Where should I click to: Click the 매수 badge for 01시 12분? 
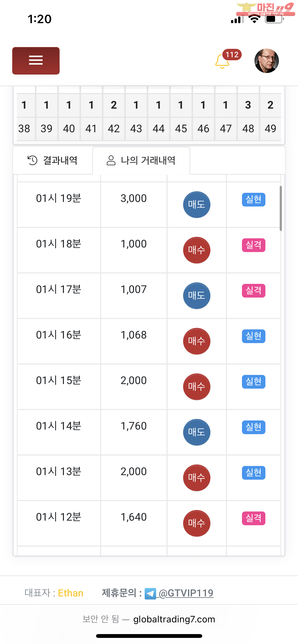pos(197,523)
